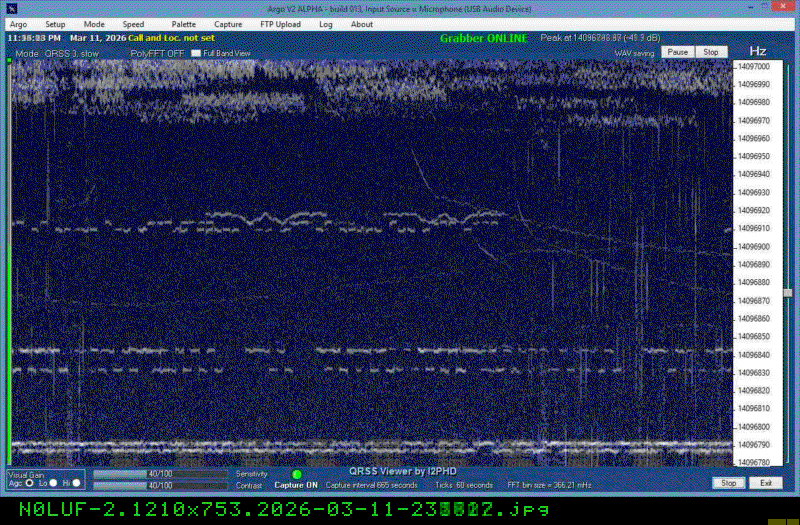Enable the Full Band View checkbox
Viewport: 800px width, 525px height.
(x=196, y=52)
